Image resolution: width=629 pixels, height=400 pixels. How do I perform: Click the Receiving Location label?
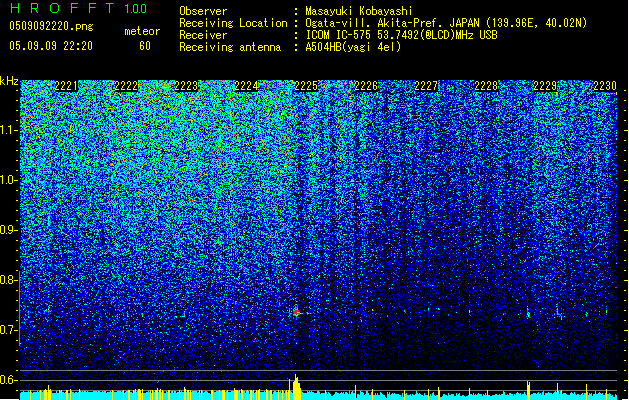[233, 23]
